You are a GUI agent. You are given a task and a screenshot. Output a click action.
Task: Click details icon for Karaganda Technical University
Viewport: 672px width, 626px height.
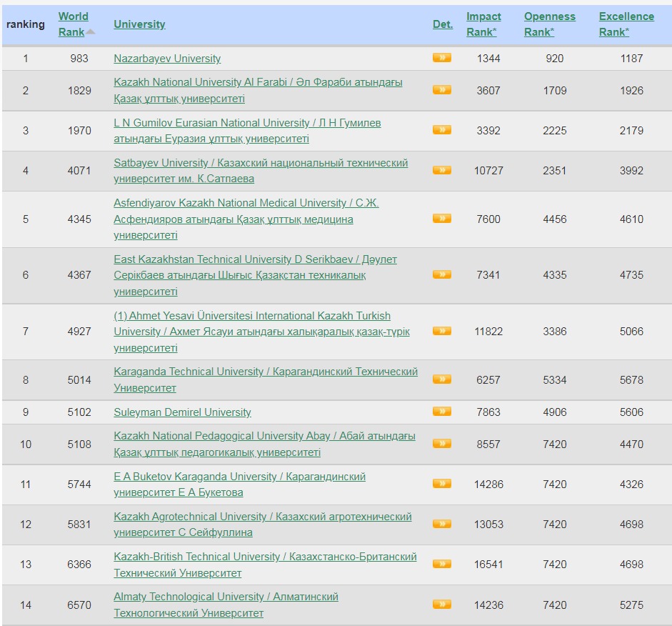click(441, 379)
